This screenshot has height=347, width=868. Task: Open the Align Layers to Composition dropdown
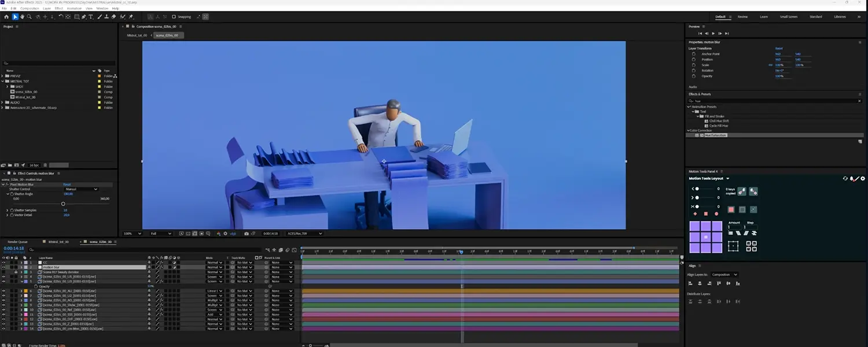[x=724, y=275]
